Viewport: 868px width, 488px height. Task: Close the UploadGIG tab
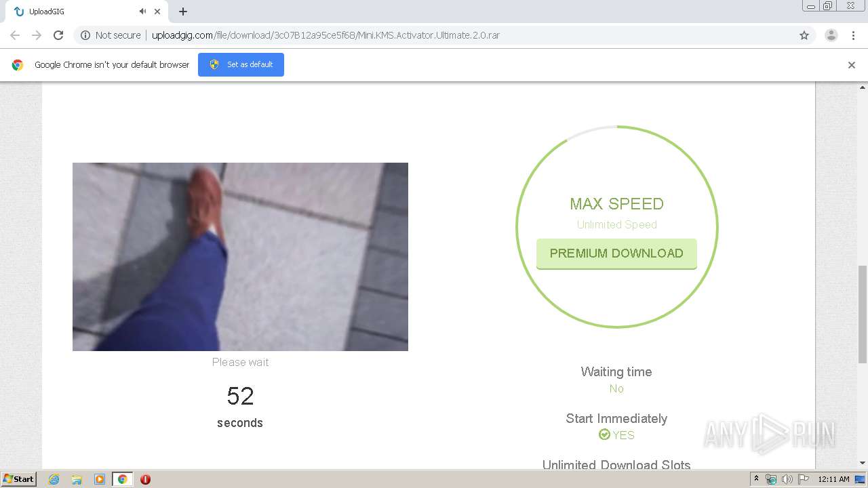[157, 12]
